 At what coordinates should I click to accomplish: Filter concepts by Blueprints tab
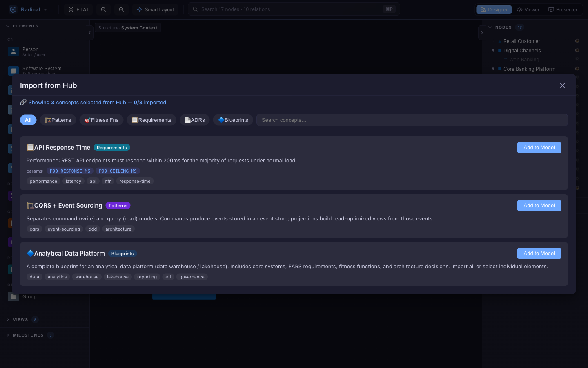click(x=233, y=120)
